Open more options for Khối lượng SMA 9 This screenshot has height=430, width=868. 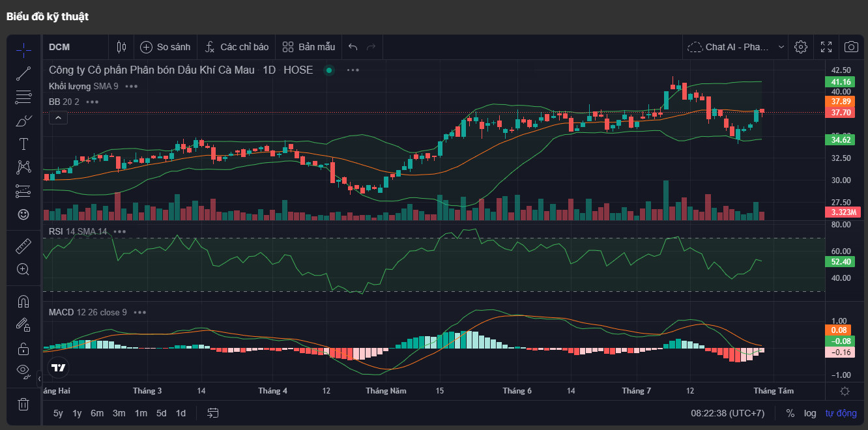[x=132, y=86]
